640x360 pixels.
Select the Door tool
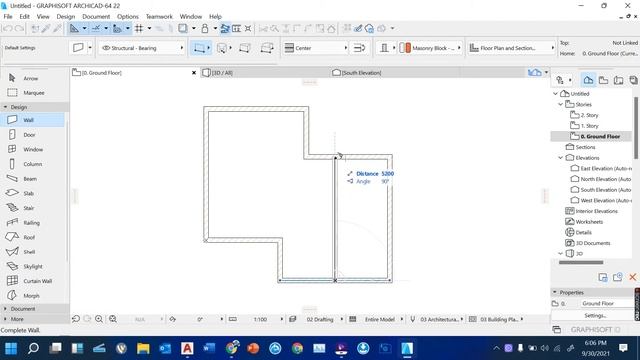(x=33, y=135)
